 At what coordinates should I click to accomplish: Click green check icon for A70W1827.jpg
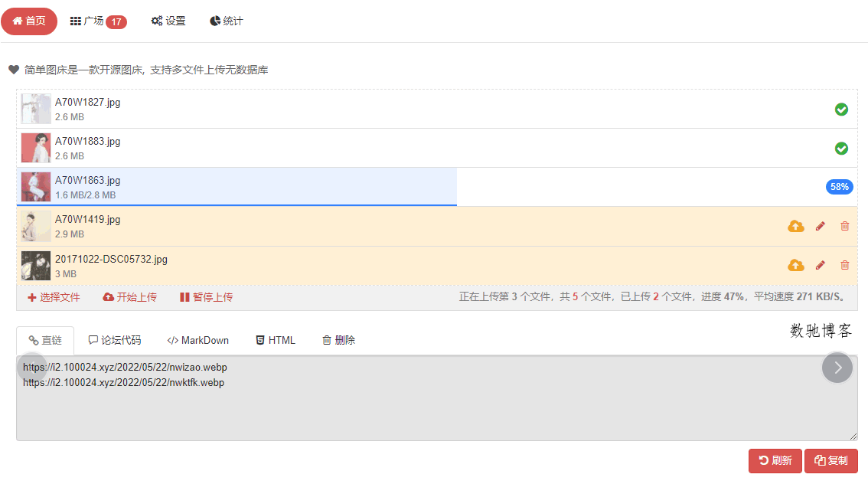[x=841, y=110]
